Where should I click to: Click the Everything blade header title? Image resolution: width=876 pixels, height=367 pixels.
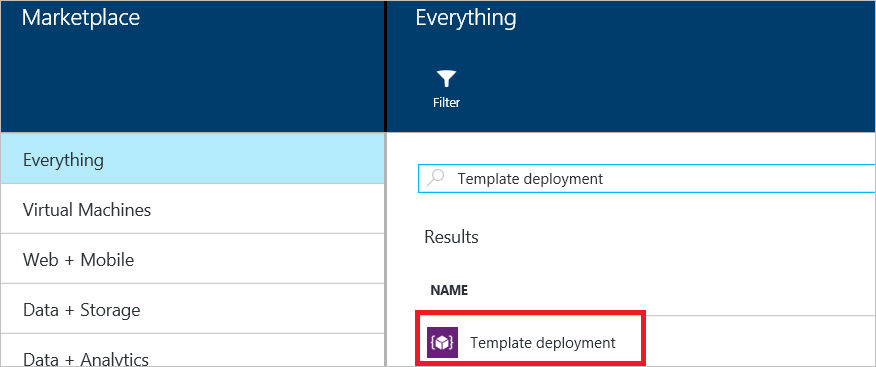(x=466, y=18)
